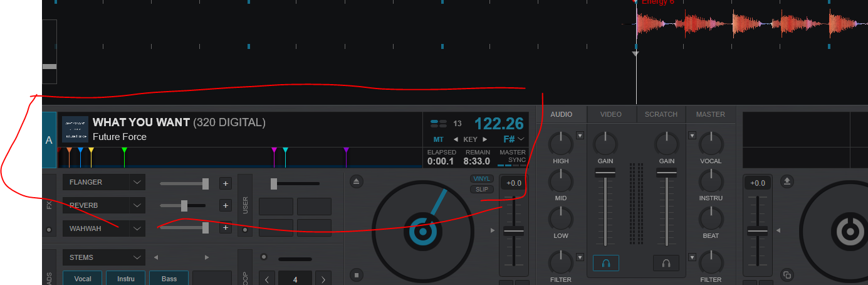Click the next stems page arrow
The image size is (868, 285).
pyautogui.click(x=206, y=257)
